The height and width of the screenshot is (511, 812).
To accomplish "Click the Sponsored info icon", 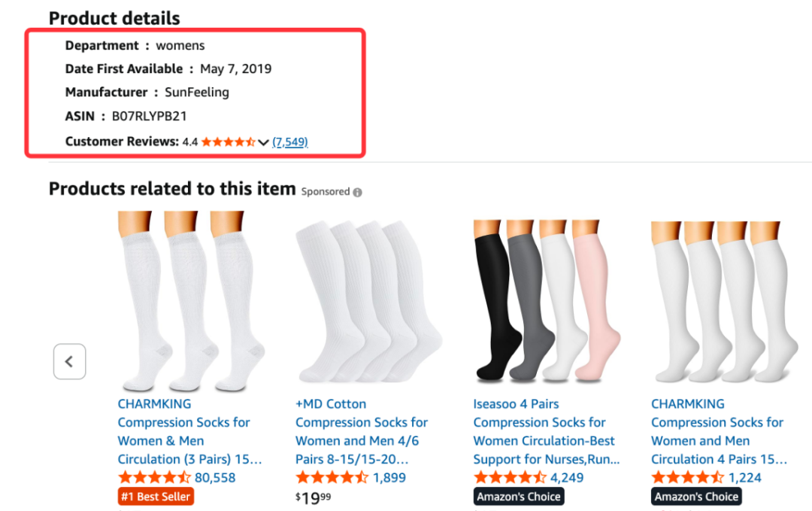I will tap(357, 192).
